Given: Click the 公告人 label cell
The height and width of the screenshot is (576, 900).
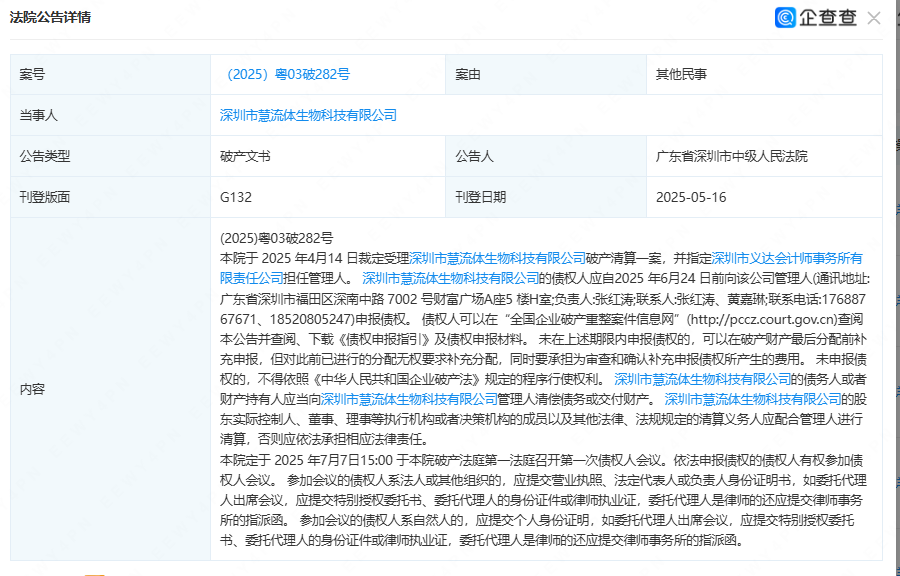Looking at the screenshot, I should [546, 156].
